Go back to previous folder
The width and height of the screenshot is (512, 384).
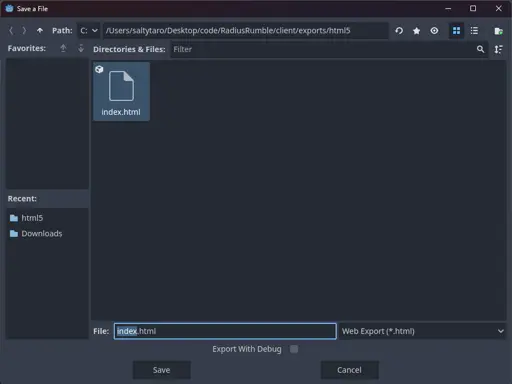tap(11, 31)
